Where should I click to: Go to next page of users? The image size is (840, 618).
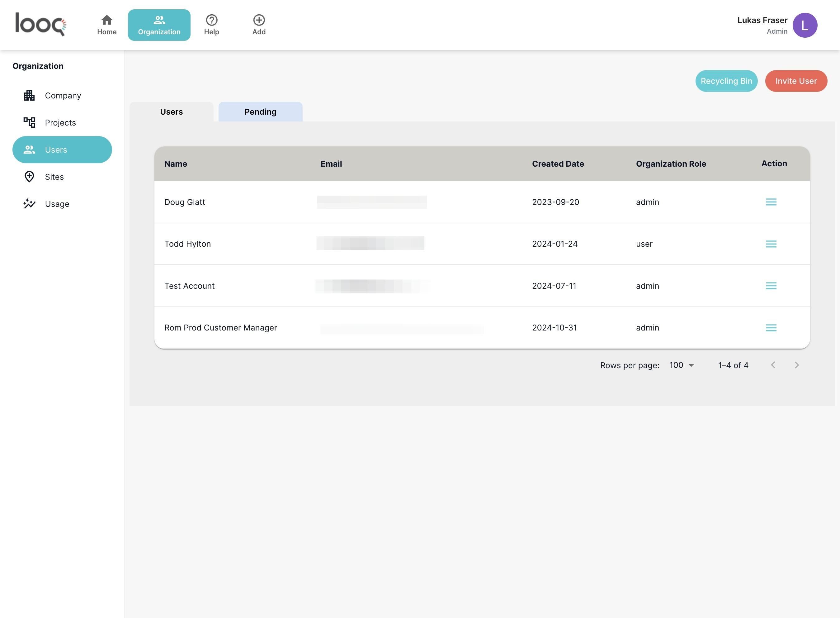796,365
